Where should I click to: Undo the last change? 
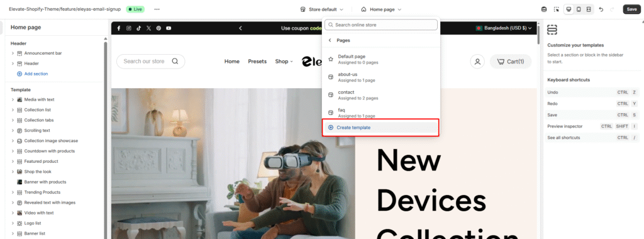point(601,9)
